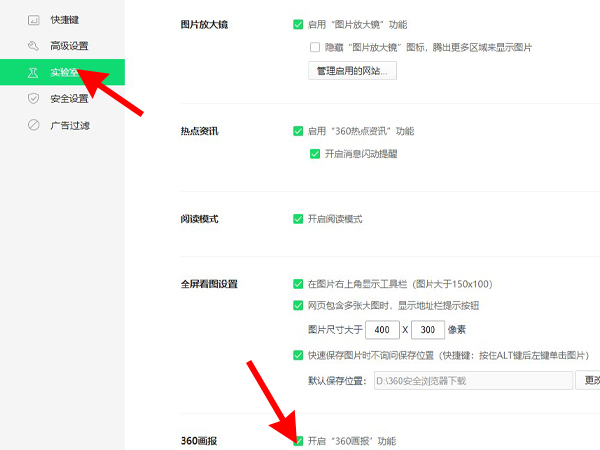The height and width of the screenshot is (450, 600).
Task: Click the 阅读模式 section heading
Action: click(199, 219)
